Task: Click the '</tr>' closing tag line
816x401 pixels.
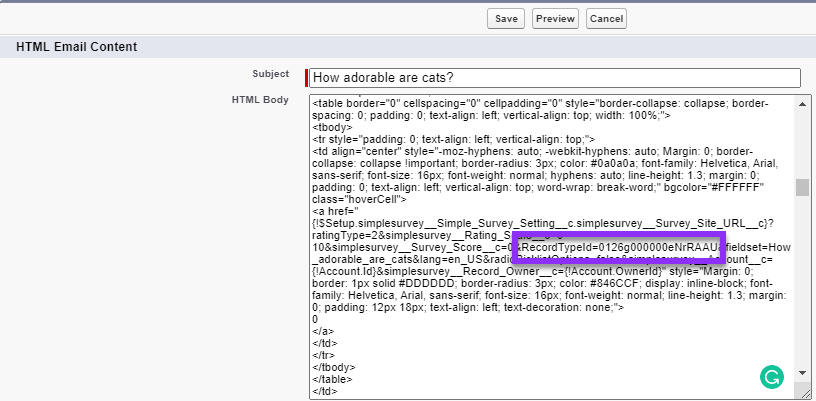Action: click(x=323, y=355)
